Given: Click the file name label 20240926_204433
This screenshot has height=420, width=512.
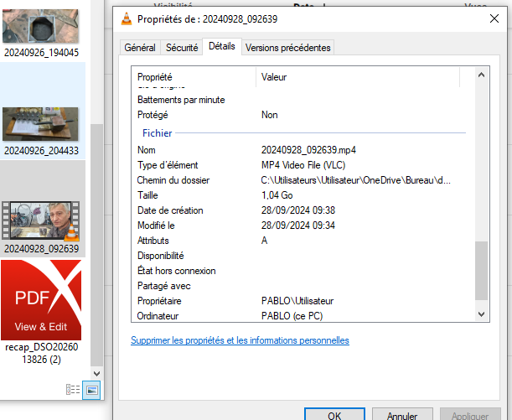Looking at the screenshot, I should coord(41,151).
